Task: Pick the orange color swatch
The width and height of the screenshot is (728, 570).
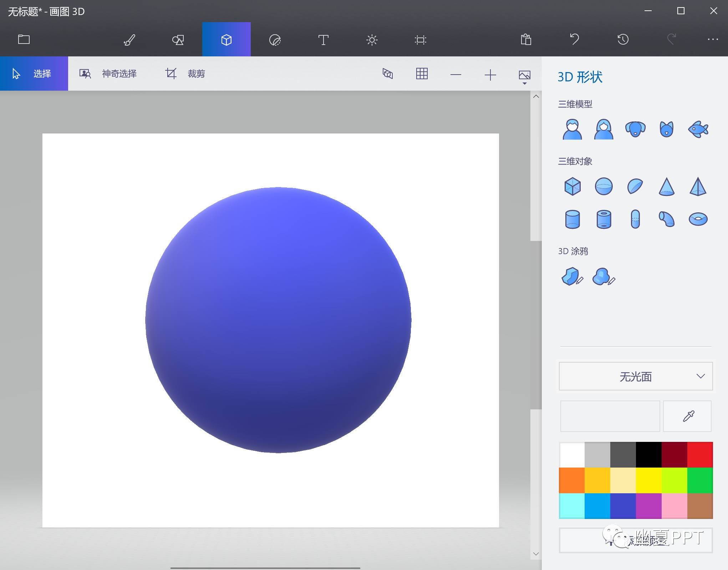Action: click(571, 480)
